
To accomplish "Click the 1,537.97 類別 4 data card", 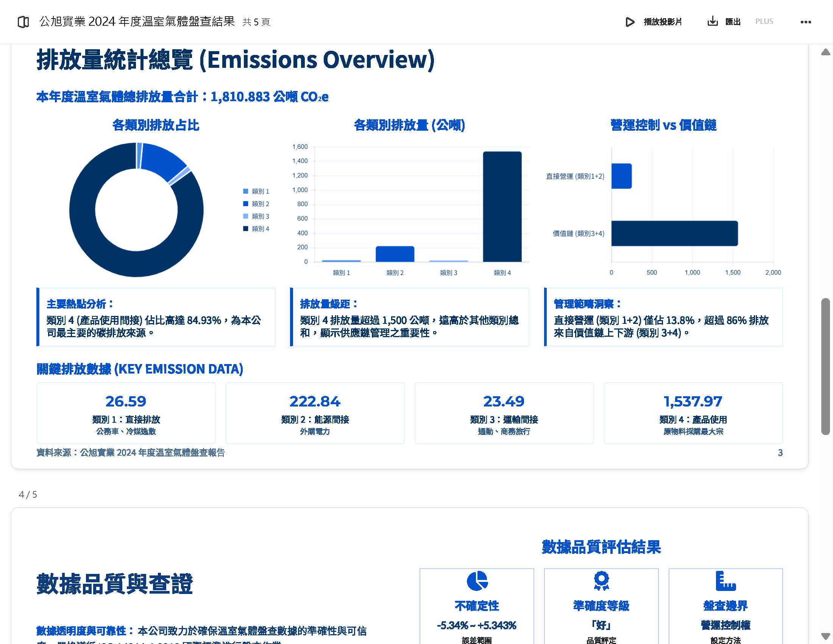I will pos(693,413).
